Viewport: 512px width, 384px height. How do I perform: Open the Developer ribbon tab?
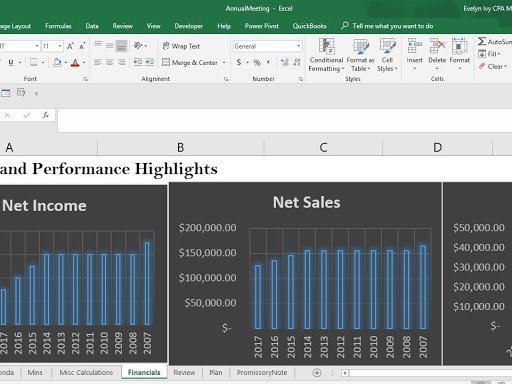189,26
